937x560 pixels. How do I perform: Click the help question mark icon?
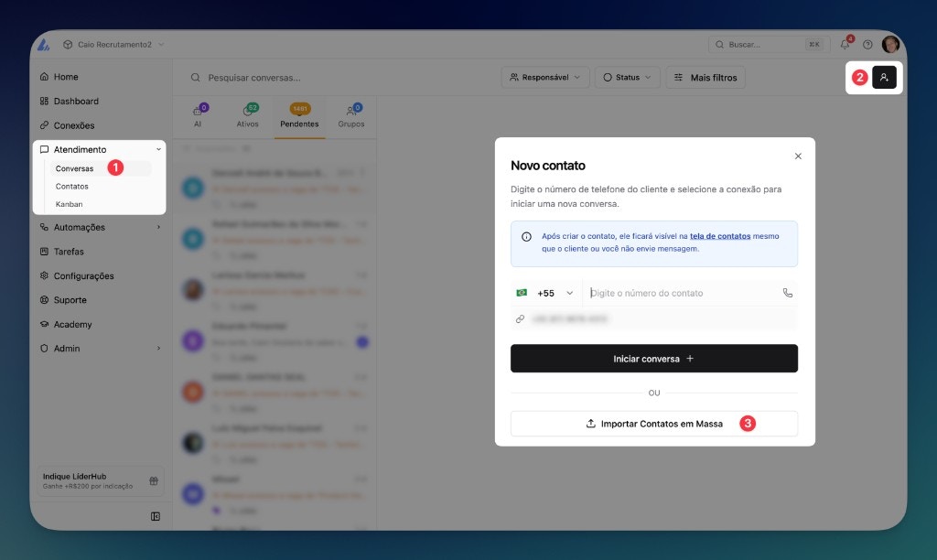click(868, 43)
